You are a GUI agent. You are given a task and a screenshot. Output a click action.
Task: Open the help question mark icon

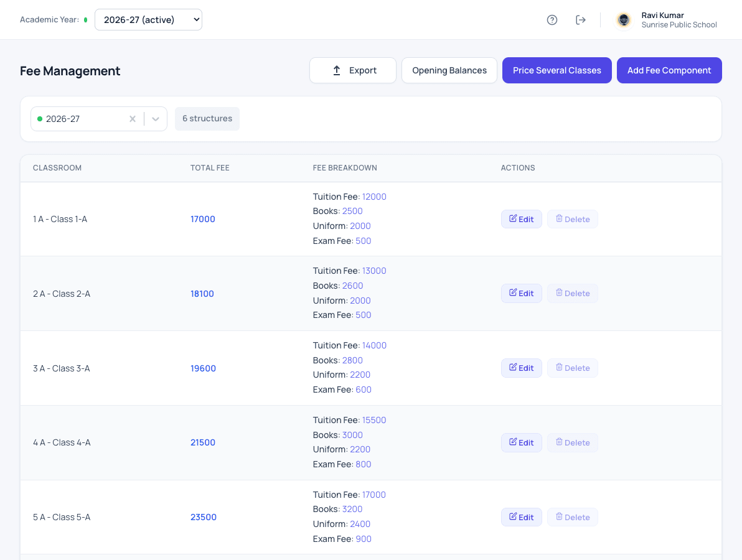552,20
